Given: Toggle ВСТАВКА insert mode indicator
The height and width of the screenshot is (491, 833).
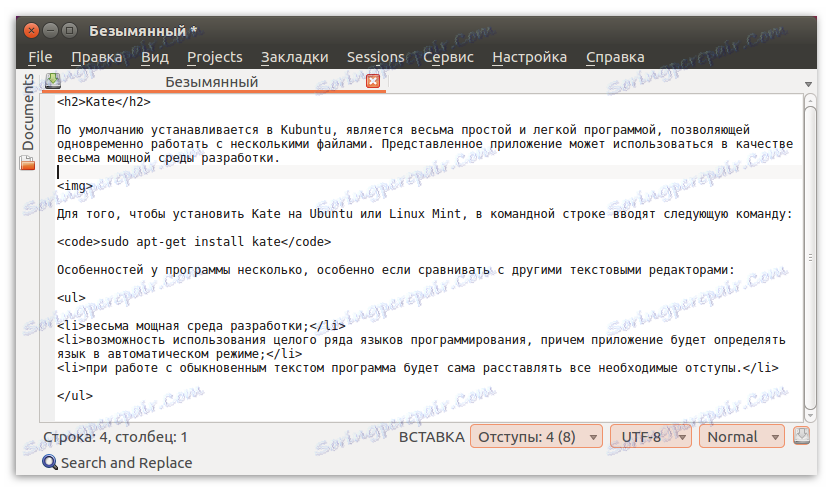Looking at the screenshot, I should coord(431,437).
